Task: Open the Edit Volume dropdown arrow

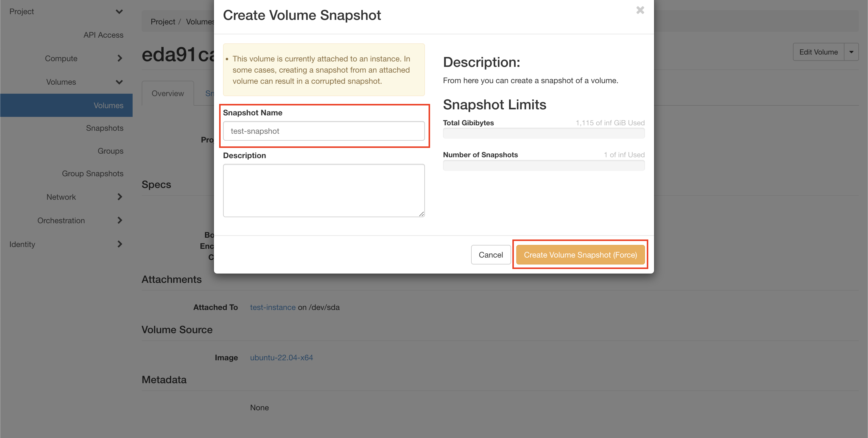Action: tap(851, 52)
